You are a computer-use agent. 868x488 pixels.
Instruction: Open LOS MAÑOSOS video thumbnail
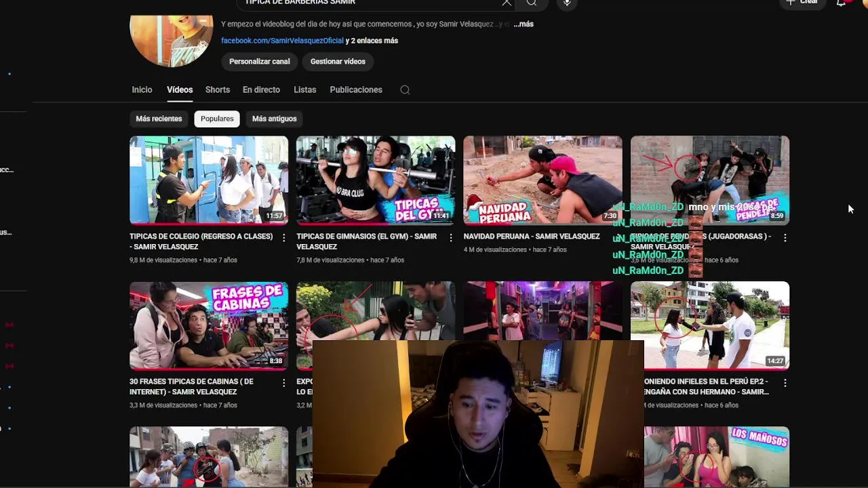point(716,457)
